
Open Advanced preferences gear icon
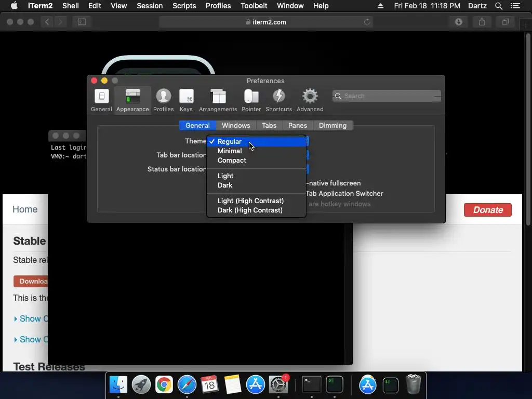pyautogui.click(x=310, y=100)
